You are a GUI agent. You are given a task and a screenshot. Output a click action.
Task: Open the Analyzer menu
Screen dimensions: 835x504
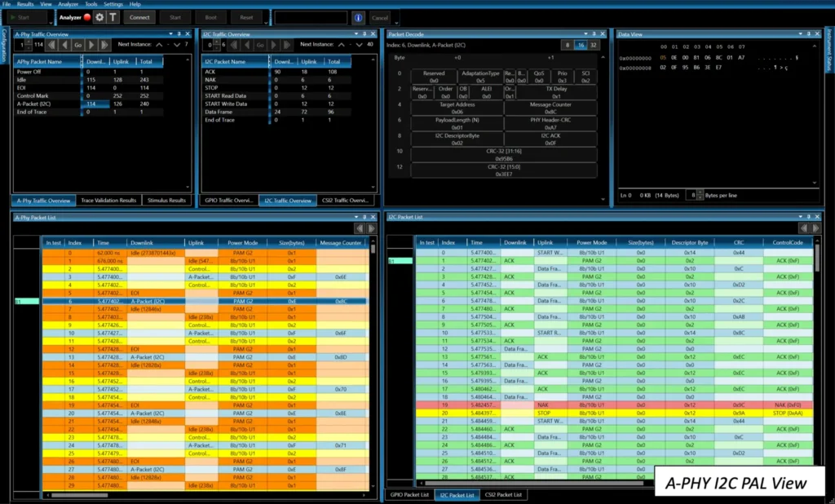point(68,4)
